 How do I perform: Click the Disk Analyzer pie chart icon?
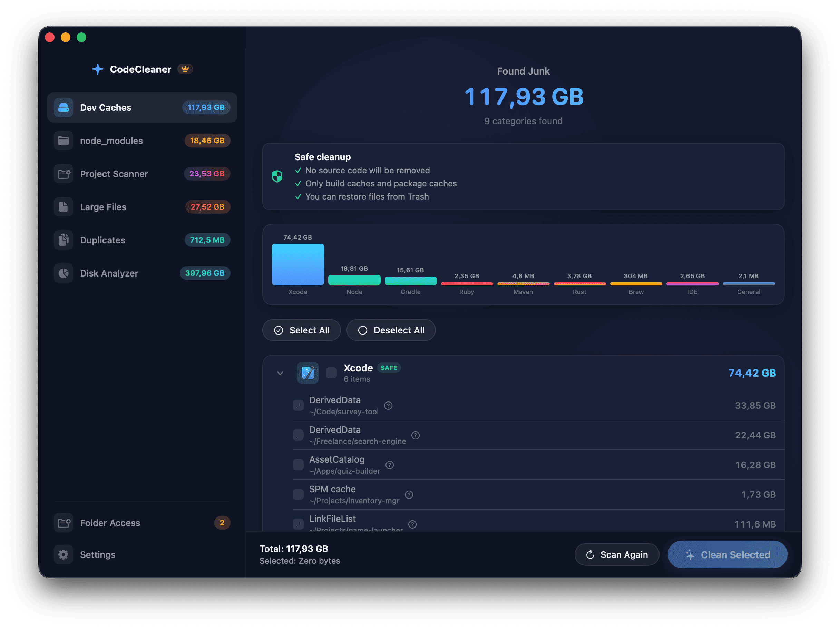tap(64, 273)
